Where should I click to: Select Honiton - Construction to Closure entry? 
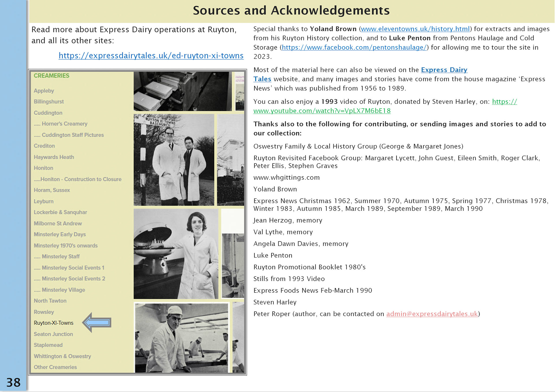[x=81, y=179]
